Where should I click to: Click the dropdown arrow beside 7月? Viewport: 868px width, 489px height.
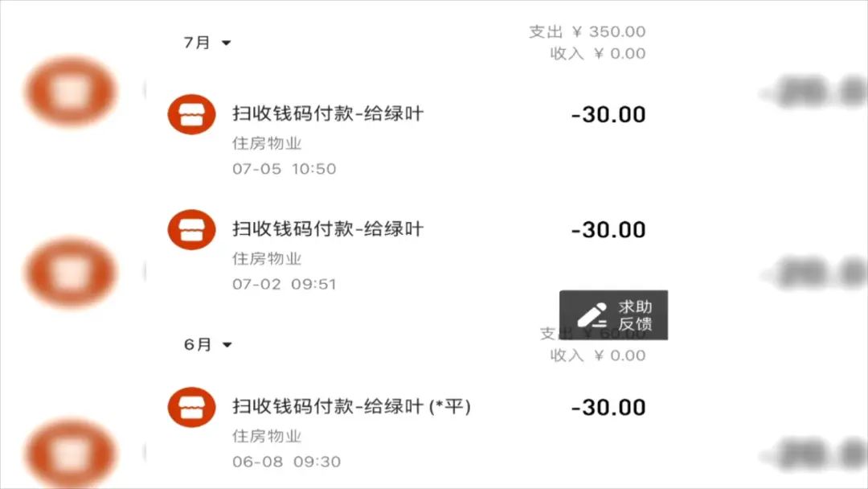point(226,43)
